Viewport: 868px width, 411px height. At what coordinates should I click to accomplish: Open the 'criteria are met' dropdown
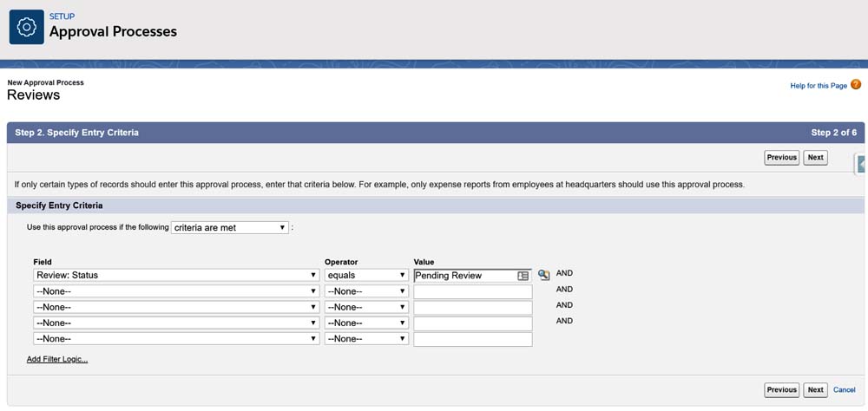pos(230,227)
